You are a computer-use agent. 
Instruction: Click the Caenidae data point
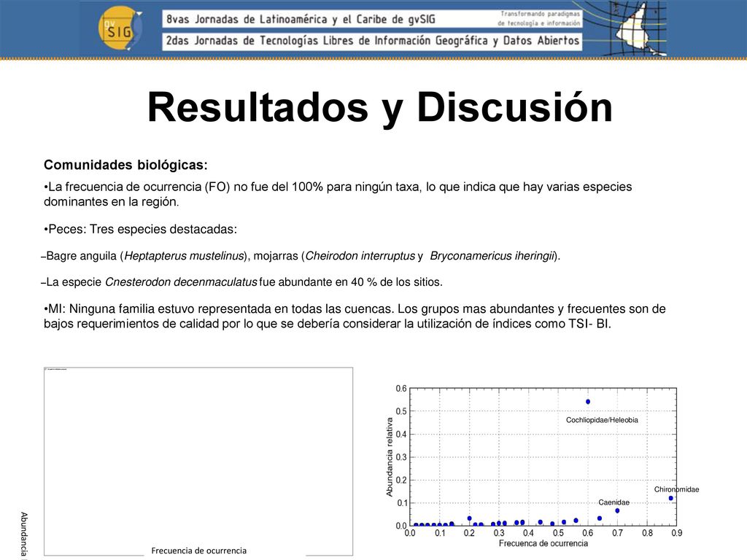coord(617,510)
